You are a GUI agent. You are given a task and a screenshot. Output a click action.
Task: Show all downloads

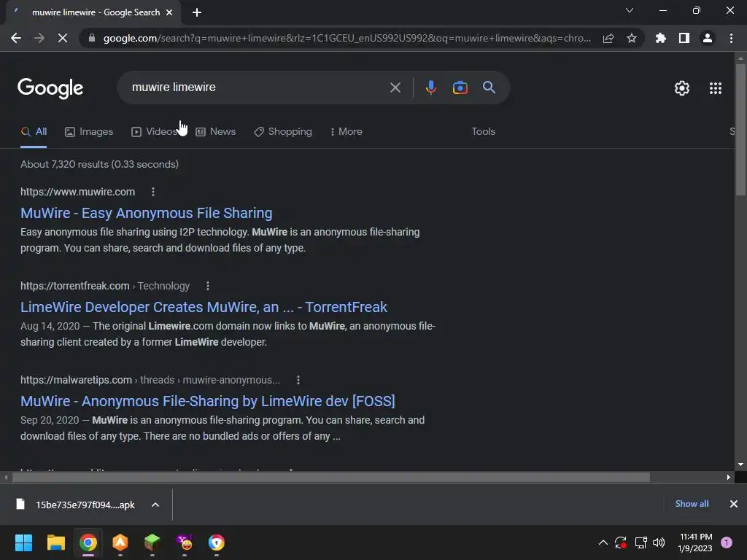[692, 504]
